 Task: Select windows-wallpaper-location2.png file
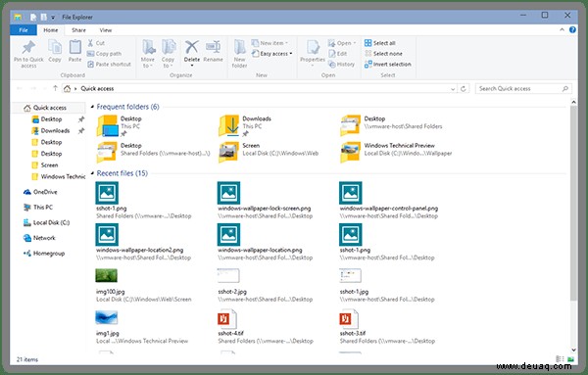(143, 243)
